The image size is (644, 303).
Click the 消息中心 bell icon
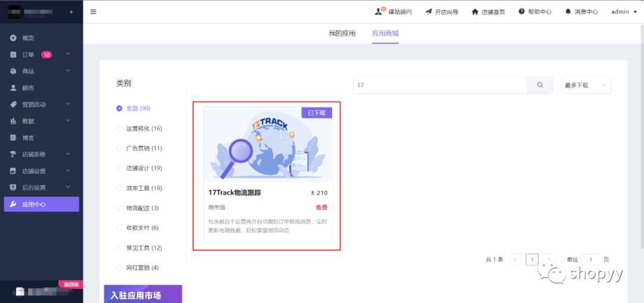click(x=568, y=11)
